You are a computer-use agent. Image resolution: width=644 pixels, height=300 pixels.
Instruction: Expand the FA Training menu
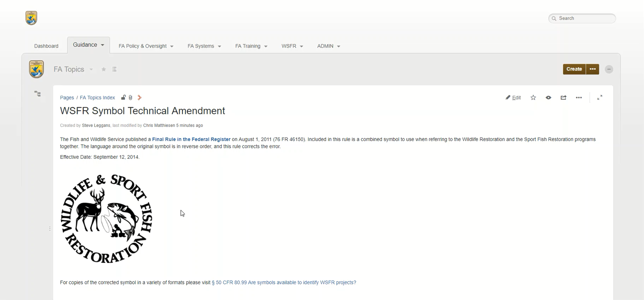point(251,46)
